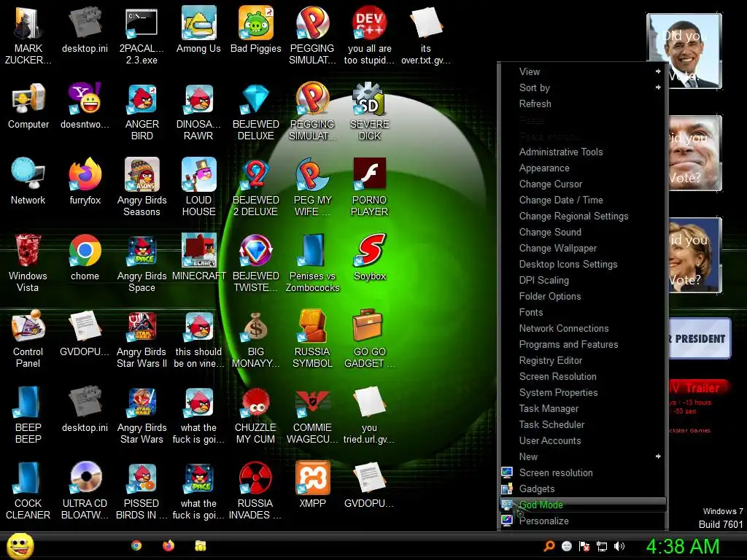Select the Angry Birds Seasons icon
This screenshot has height=560, width=747.
pos(142,187)
